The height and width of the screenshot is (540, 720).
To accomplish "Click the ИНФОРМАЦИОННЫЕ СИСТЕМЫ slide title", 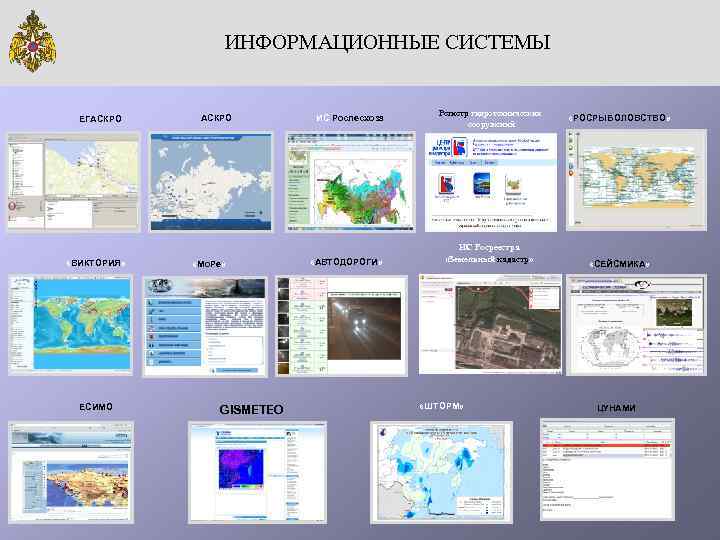I will tap(388, 42).
